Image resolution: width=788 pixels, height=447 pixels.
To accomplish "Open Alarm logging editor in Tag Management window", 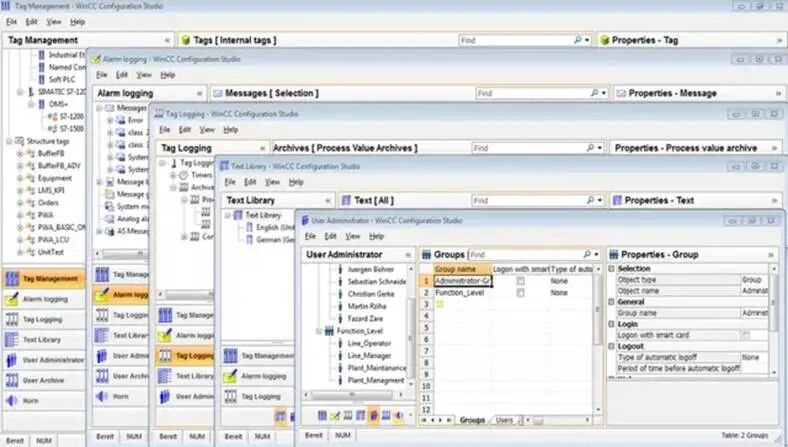I will [44, 299].
